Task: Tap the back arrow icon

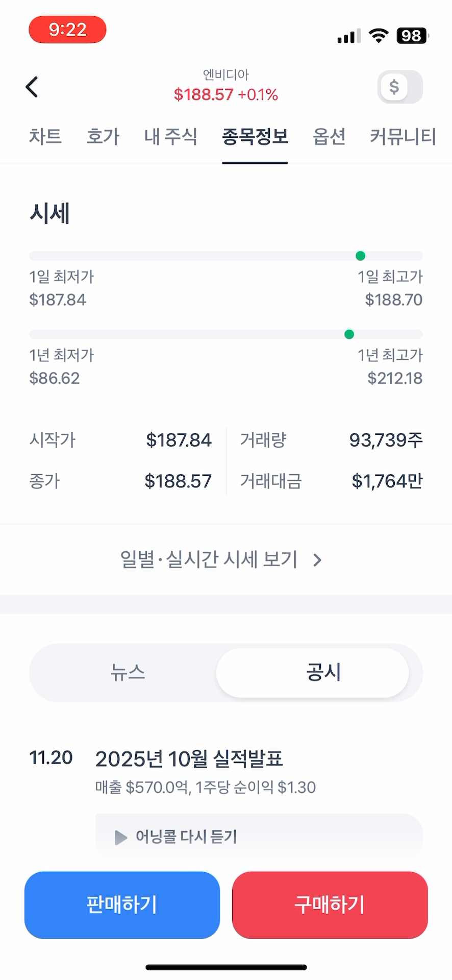Action: pos(32,87)
